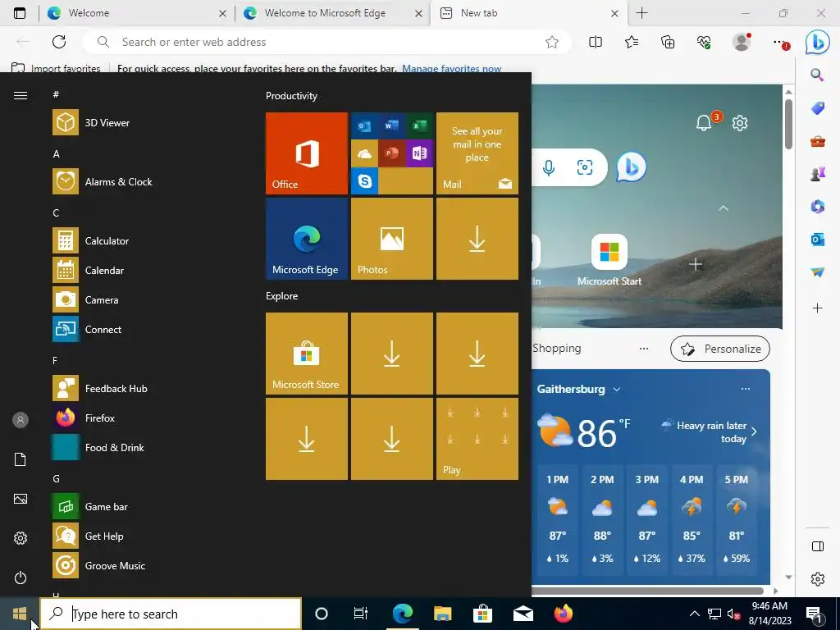Open a new browser tab with plus
The width and height of the screenshot is (840, 630).
coord(641,13)
